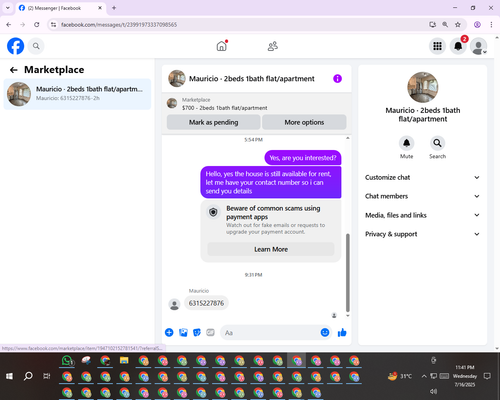
Task: Click the attach photo icon in the composer
Action: [x=183, y=332]
